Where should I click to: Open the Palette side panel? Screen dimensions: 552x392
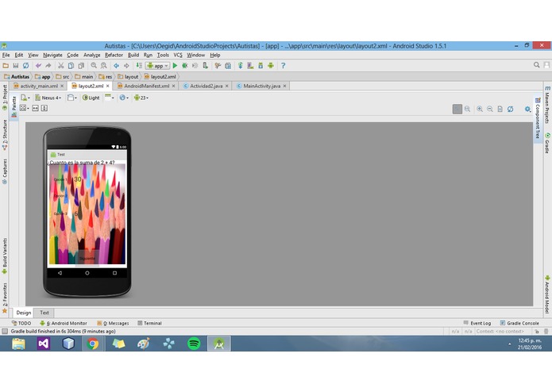pyautogui.click(x=14, y=106)
